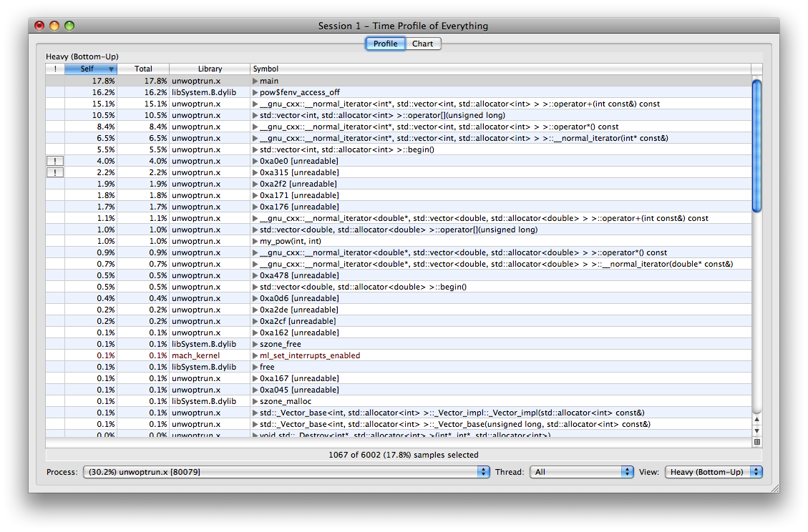Click the scrollbar down arrow
This screenshot has width=808, height=532.
click(756, 431)
